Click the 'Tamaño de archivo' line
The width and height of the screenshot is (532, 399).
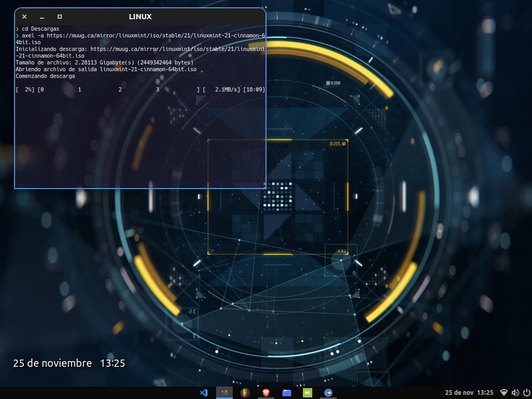(104, 62)
